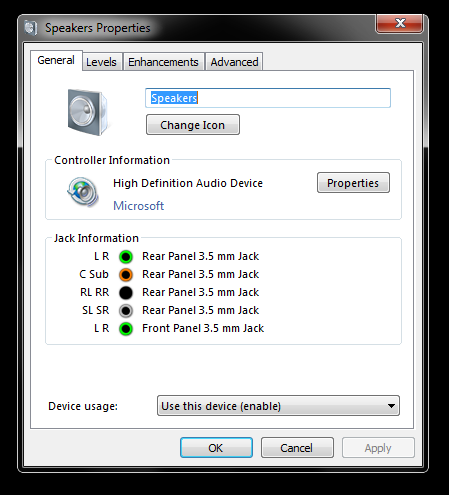449x495 pixels.
Task: Click the green rear panel L R jack icon
Action: tap(126, 256)
